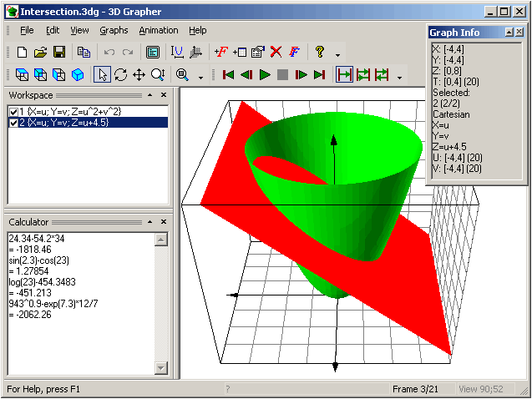Click the 'Z=u+4.5' line in Graph Info
Screen dimensions: 532x399
[449, 147]
